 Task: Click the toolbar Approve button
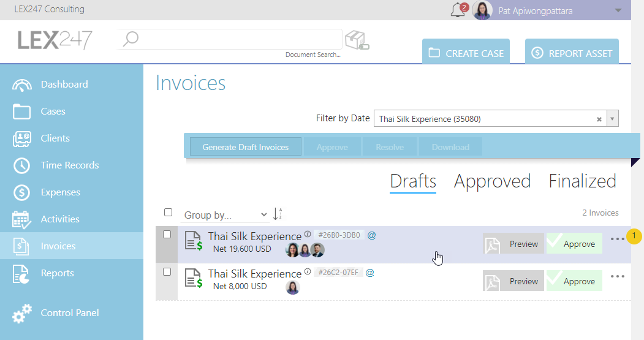coord(332,147)
